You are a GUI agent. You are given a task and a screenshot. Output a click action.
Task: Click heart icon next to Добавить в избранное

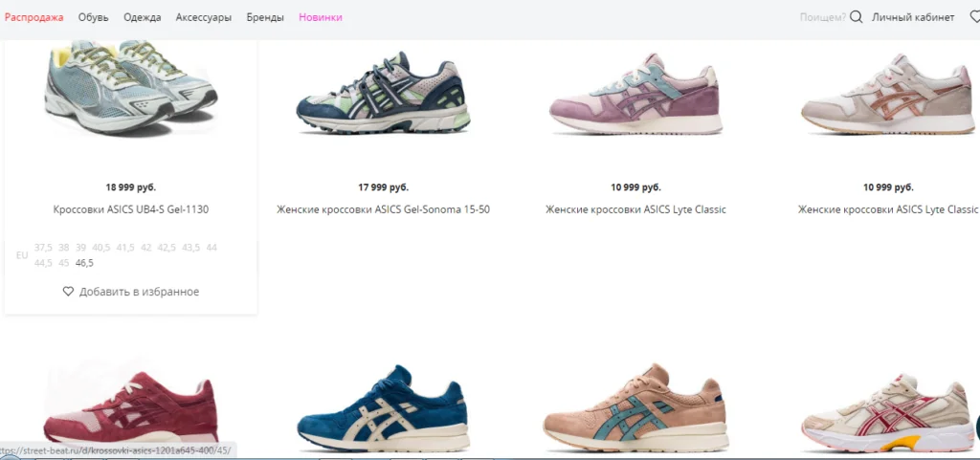(x=68, y=292)
